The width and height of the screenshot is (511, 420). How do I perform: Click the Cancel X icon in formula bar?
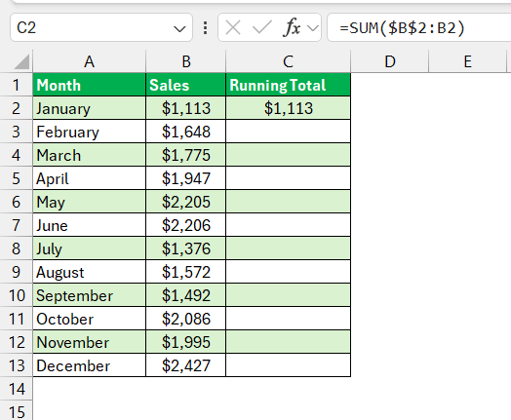[x=233, y=27]
